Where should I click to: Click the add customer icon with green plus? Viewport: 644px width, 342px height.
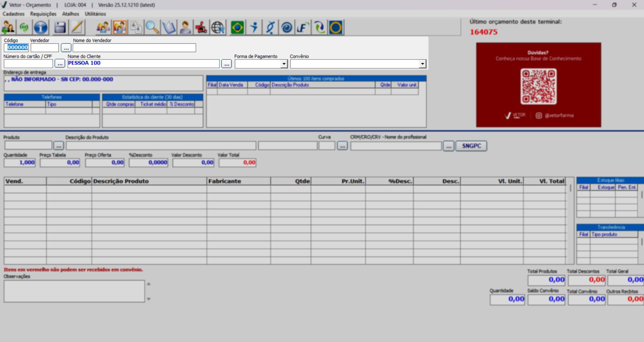pyautogui.click(x=8, y=27)
